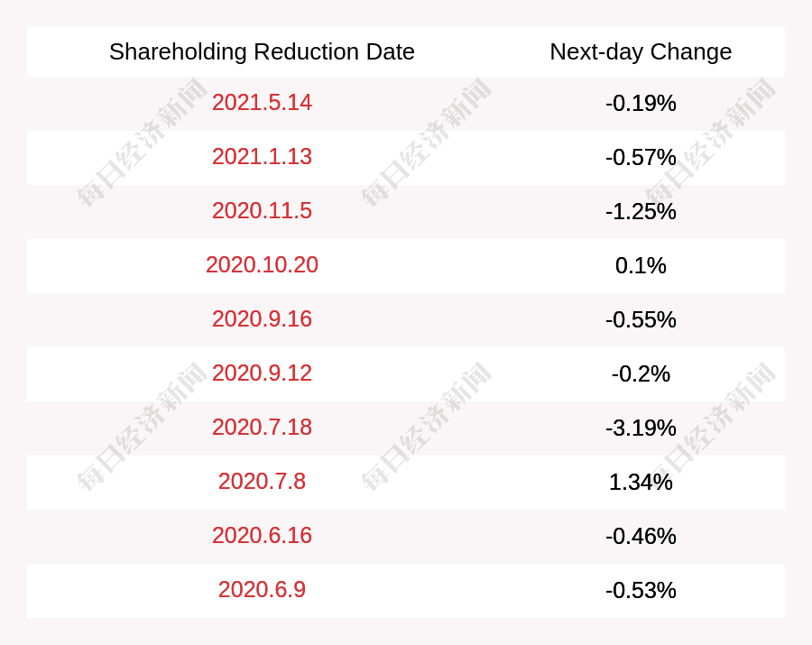The image size is (812, 645).
Task: Click the 2020.9.12 date link
Action: tap(262, 373)
